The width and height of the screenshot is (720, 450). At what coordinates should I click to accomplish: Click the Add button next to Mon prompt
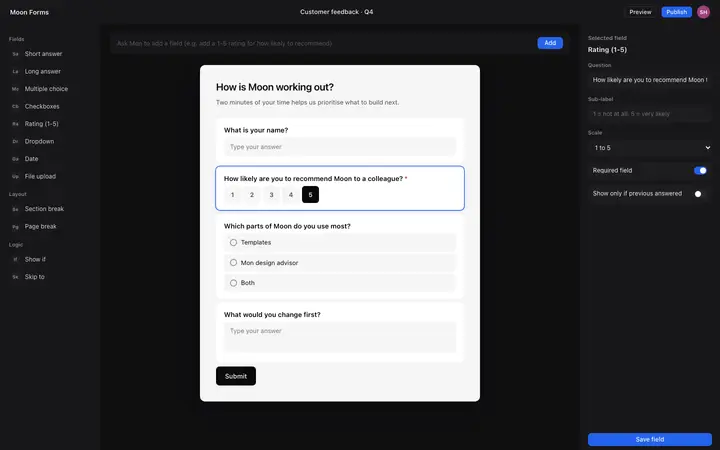pyautogui.click(x=550, y=43)
